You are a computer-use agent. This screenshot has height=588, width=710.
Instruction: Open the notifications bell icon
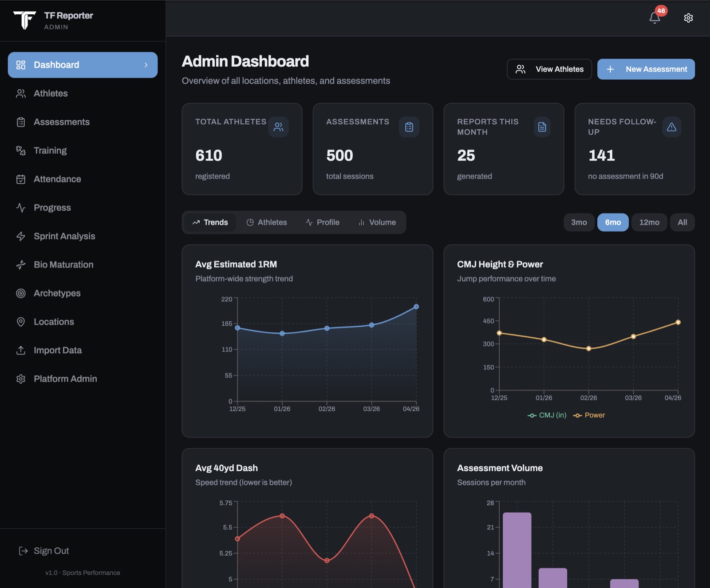point(655,18)
